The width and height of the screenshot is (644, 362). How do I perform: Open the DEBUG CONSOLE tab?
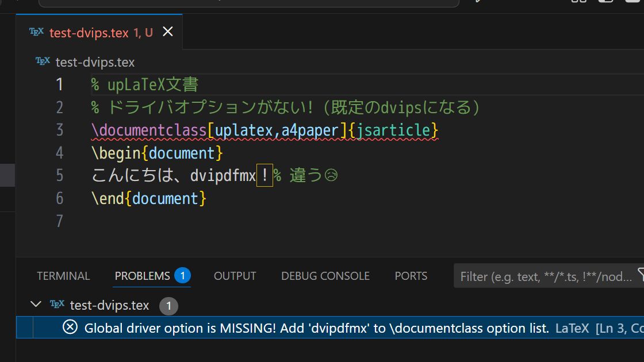(x=325, y=276)
